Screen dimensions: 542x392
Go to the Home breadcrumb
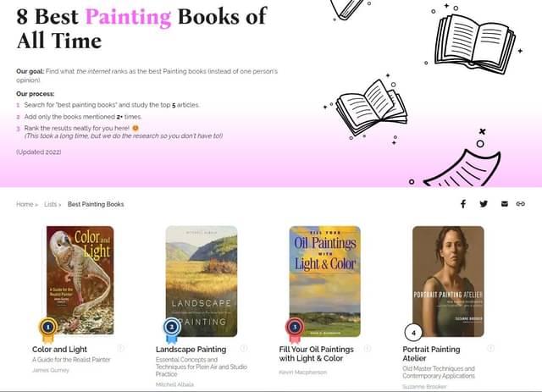25,204
